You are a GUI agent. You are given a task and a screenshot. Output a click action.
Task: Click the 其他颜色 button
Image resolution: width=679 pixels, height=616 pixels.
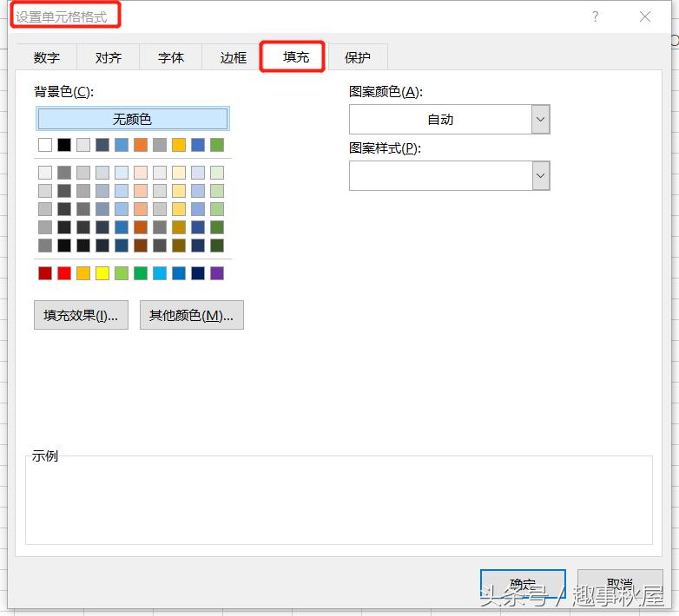tap(191, 315)
